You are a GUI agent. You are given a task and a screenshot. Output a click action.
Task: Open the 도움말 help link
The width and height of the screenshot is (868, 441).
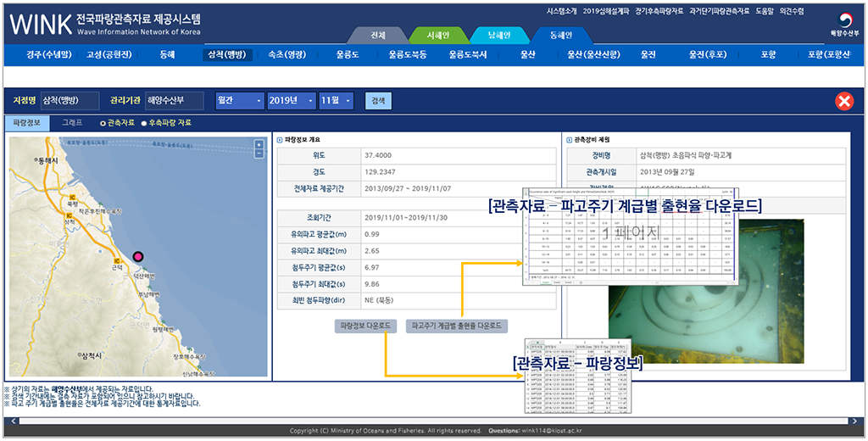coord(765,11)
